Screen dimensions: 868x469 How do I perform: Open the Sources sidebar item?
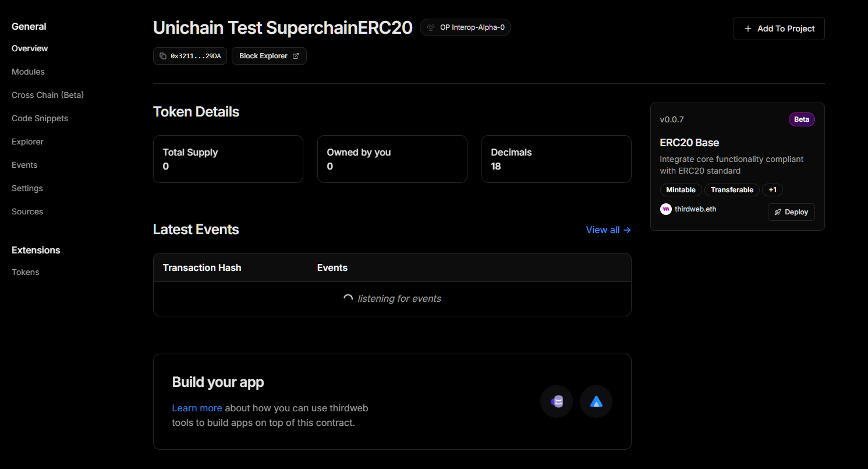point(27,211)
